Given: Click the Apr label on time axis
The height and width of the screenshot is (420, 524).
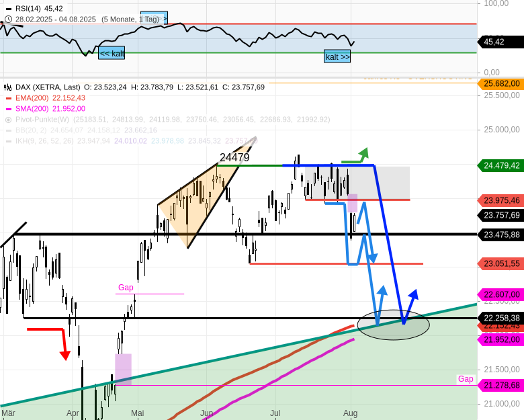Looking at the screenshot, I should (73, 413).
